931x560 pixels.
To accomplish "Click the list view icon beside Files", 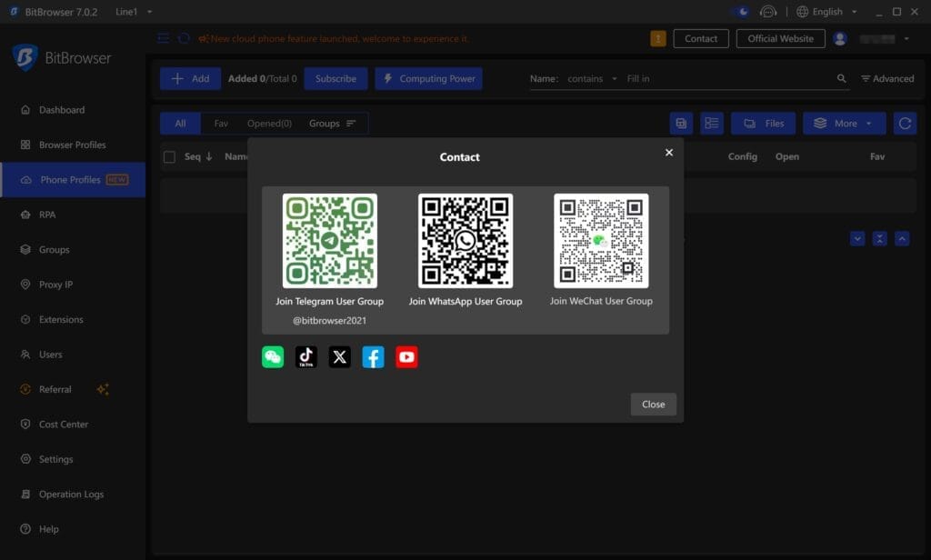I will click(711, 124).
